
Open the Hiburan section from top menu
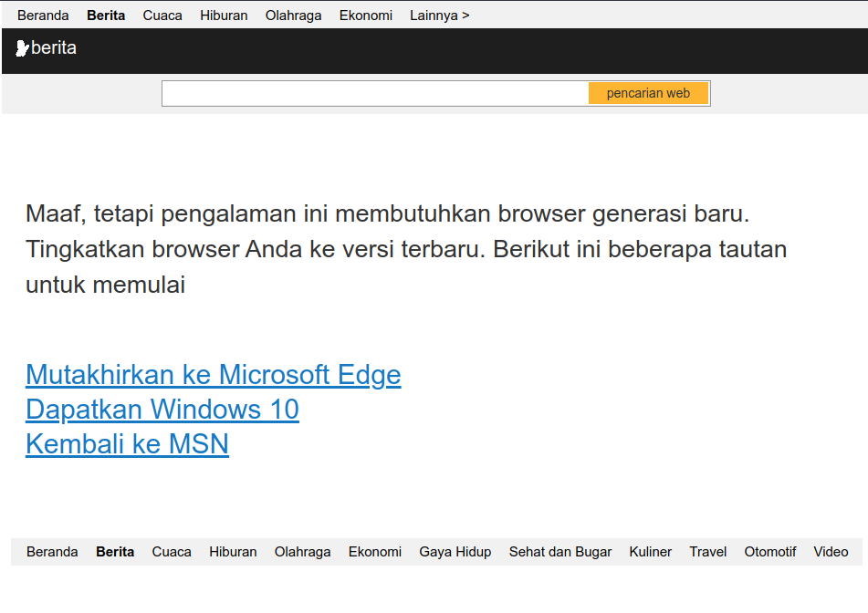click(224, 15)
